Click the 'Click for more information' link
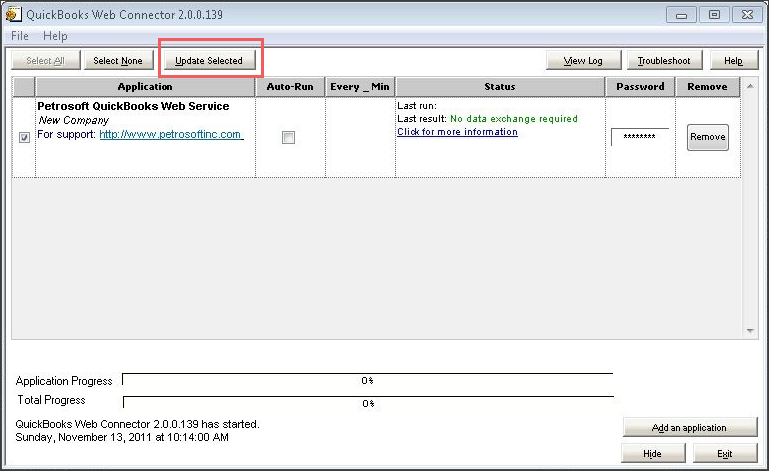769x471 pixels. click(x=457, y=131)
